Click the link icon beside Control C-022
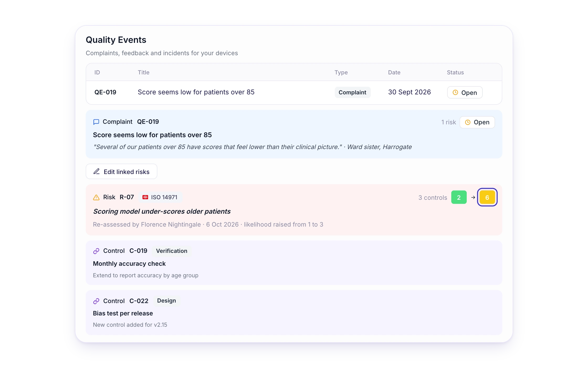 [96, 301]
